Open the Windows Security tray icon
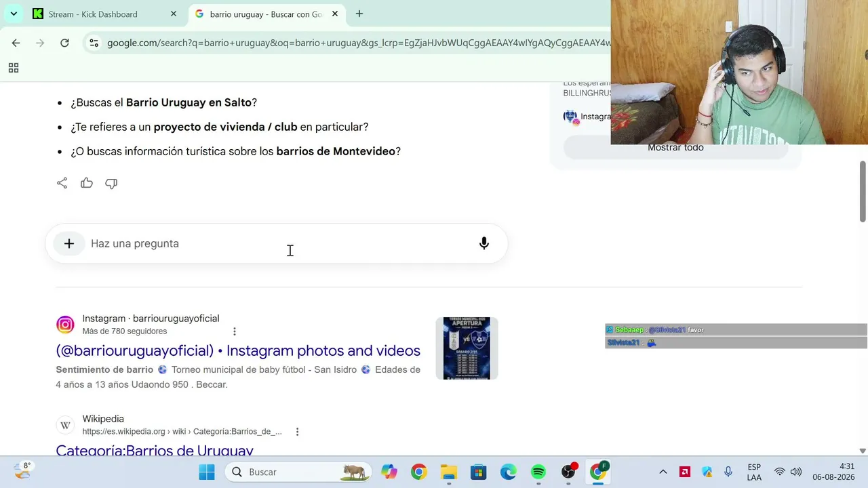 (707, 472)
